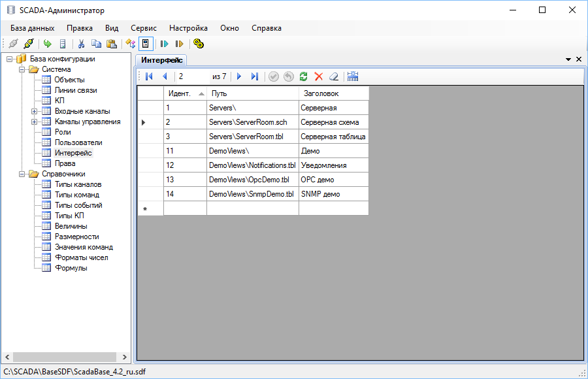
Task: Sort by the Идент. column header
Action: click(x=186, y=93)
